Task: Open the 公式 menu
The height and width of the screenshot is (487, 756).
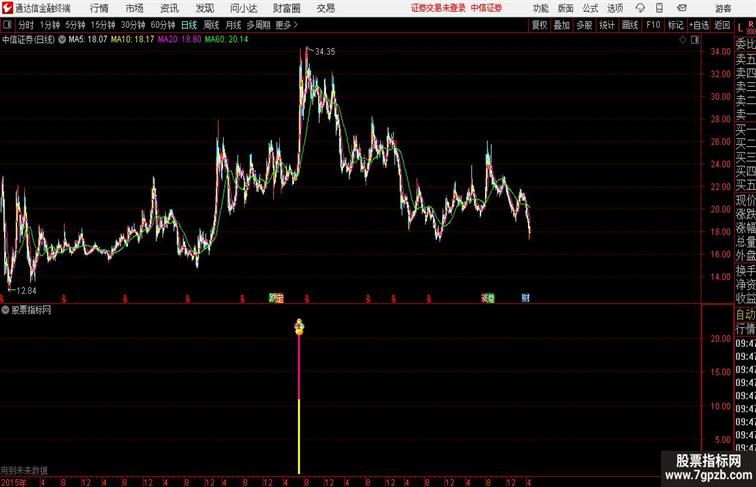Action: (x=590, y=8)
